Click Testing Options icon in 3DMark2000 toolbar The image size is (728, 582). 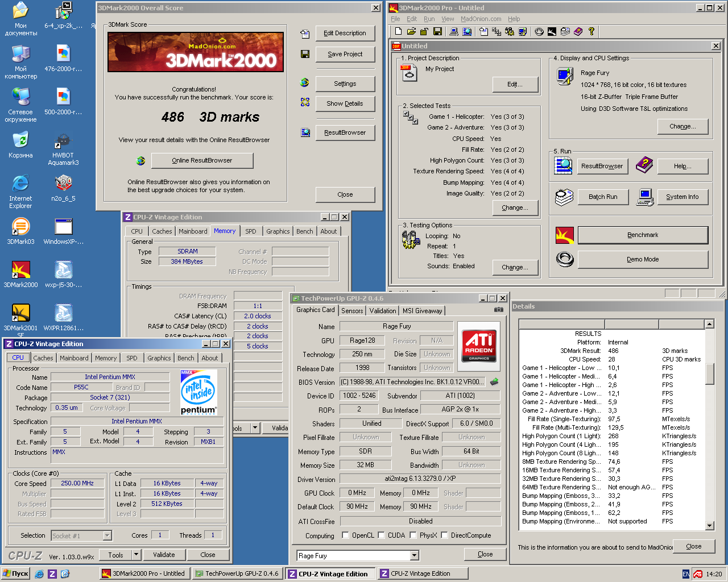tap(510, 31)
